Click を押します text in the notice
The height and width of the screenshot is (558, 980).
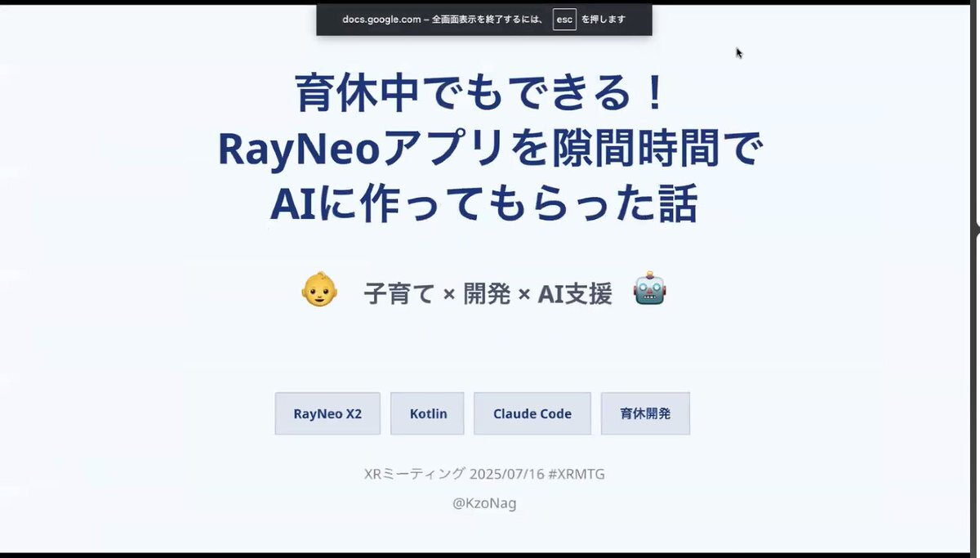click(604, 19)
